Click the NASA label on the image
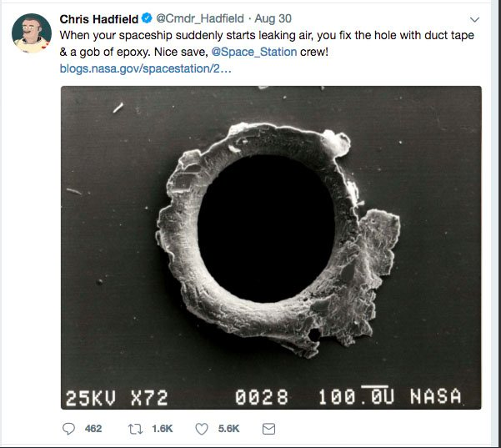This screenshot has width=501, height=448. pyautogui.click(x=436, y=396)
